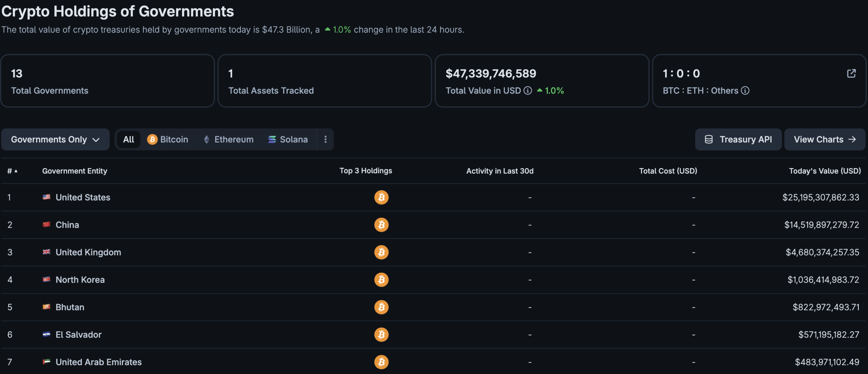
Task: Click the $47,339,746,589 total value figure
Action: (491, 74)
